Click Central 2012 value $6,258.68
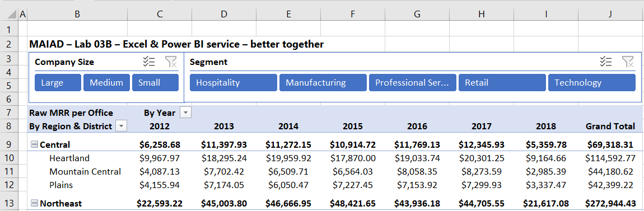 pyautogui.click(x=160, y=144)
